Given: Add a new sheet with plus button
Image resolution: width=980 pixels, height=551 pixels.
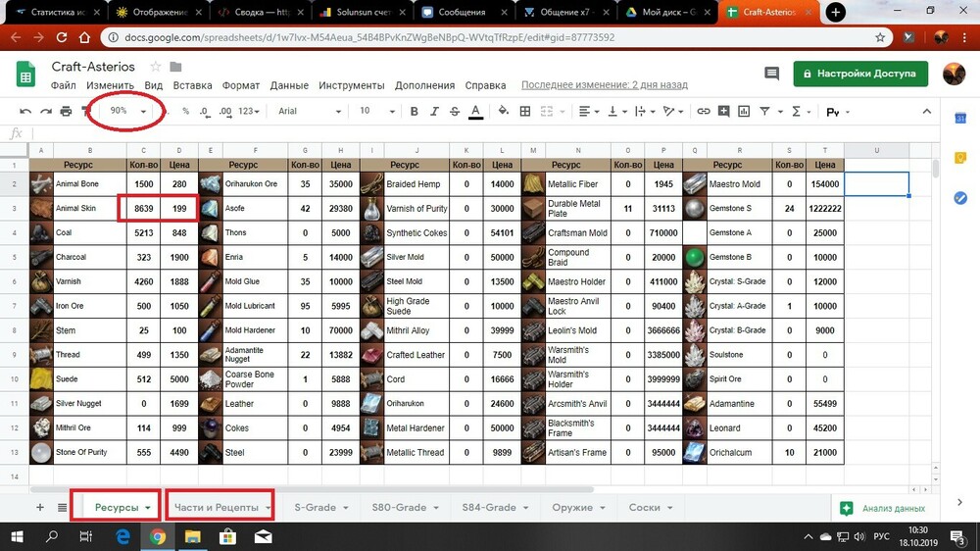Looking at the screenshot, I should 40,507.
